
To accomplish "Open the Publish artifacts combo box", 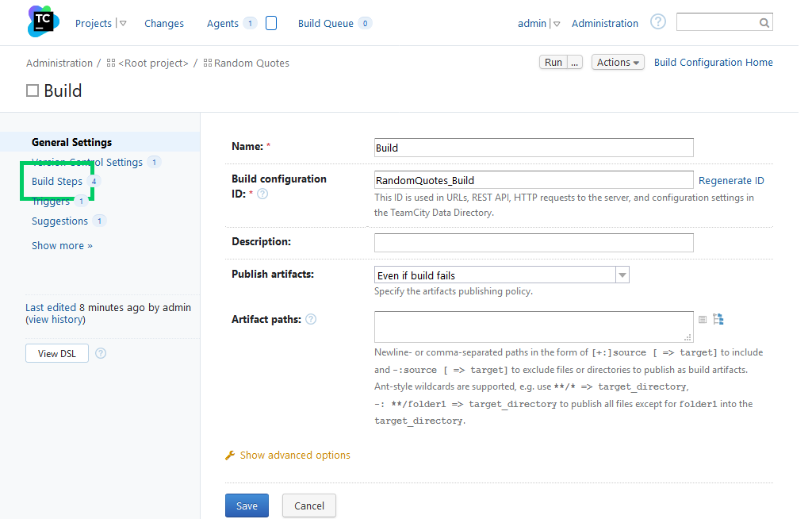I will [x=501, y=275].
